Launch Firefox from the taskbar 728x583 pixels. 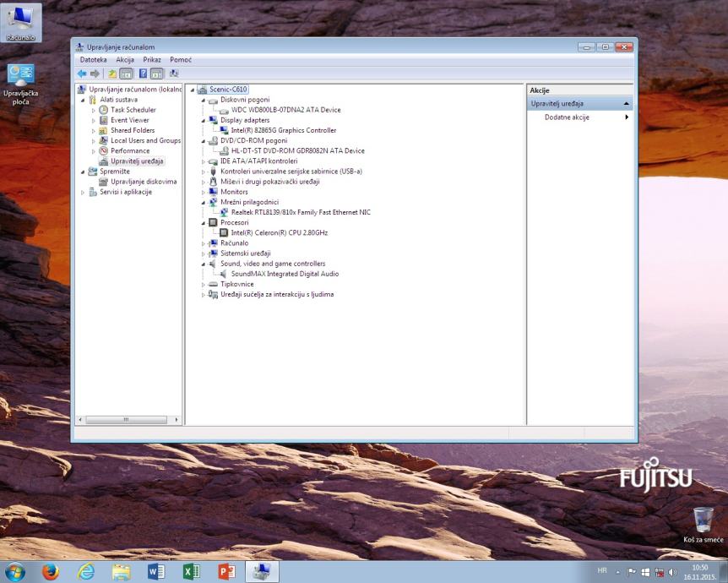pos(51,572)
